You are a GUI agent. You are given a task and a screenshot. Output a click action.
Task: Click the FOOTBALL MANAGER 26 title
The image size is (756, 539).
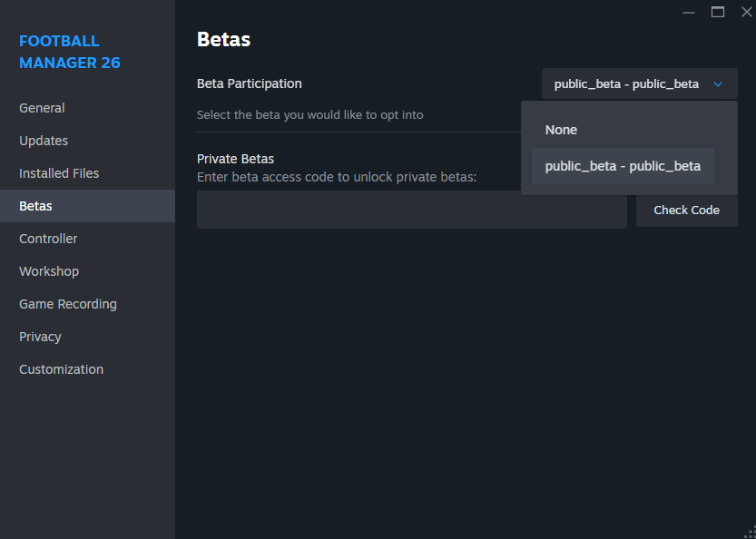[70, 52]
